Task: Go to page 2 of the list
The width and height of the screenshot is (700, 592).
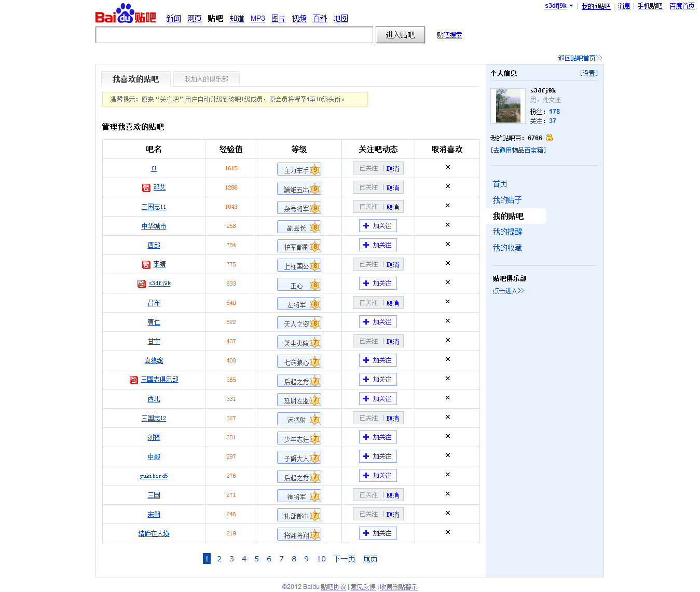Action: [219, 559]
